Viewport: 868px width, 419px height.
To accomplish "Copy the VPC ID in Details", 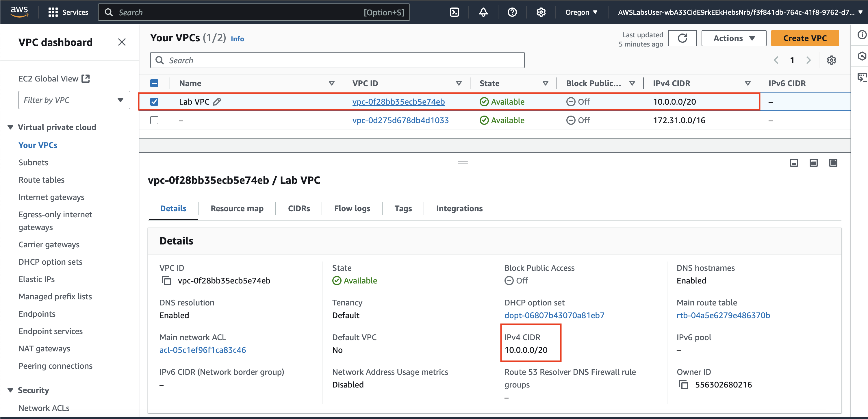I will [x=166, y=281].
